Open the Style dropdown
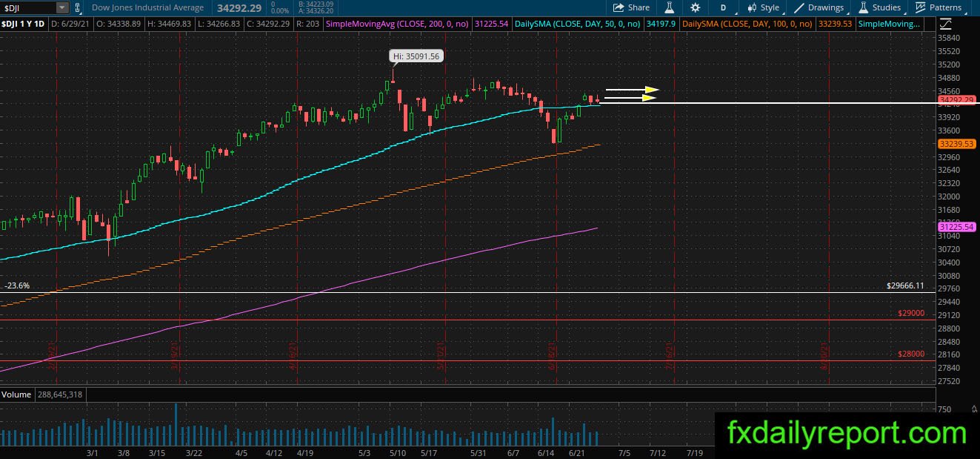The height and width of the screenshot is (459, 980). point(763,7)
